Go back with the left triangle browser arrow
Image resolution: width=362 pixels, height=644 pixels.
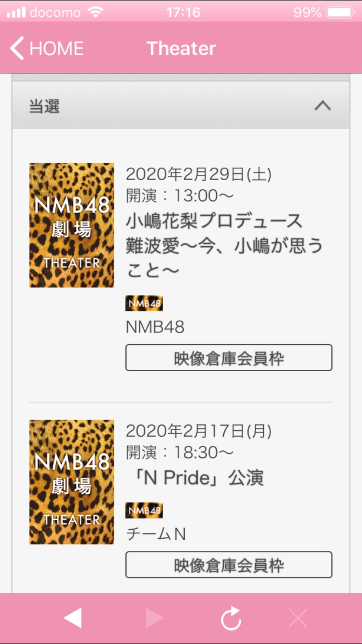pyautogui.click(x=73, y=618)
